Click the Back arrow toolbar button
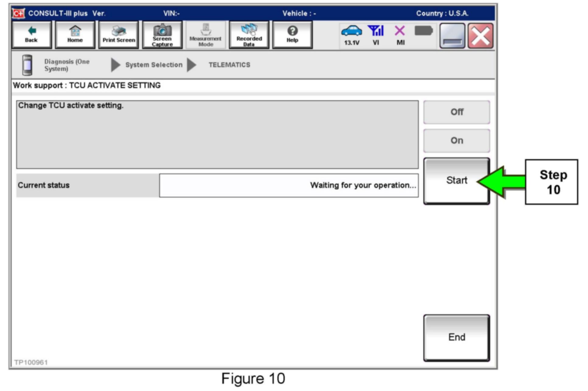588x391 pixels. tap(31, 35)
